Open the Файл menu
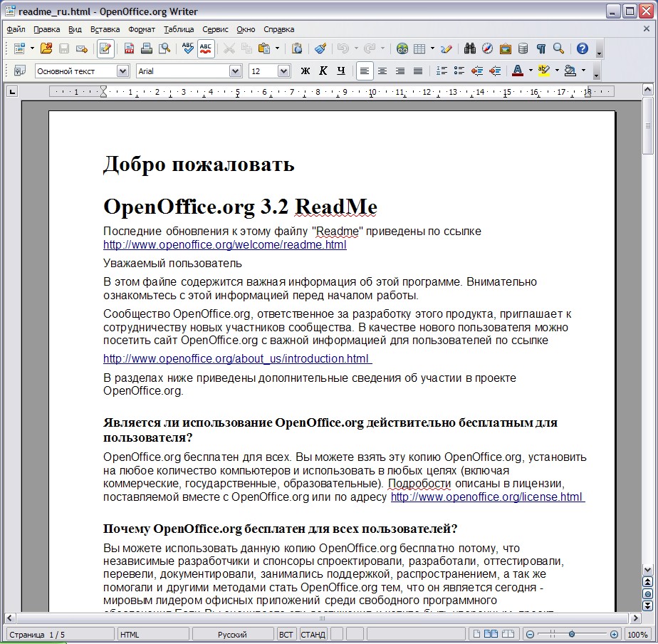658x644 pixels. coord(16,29)
